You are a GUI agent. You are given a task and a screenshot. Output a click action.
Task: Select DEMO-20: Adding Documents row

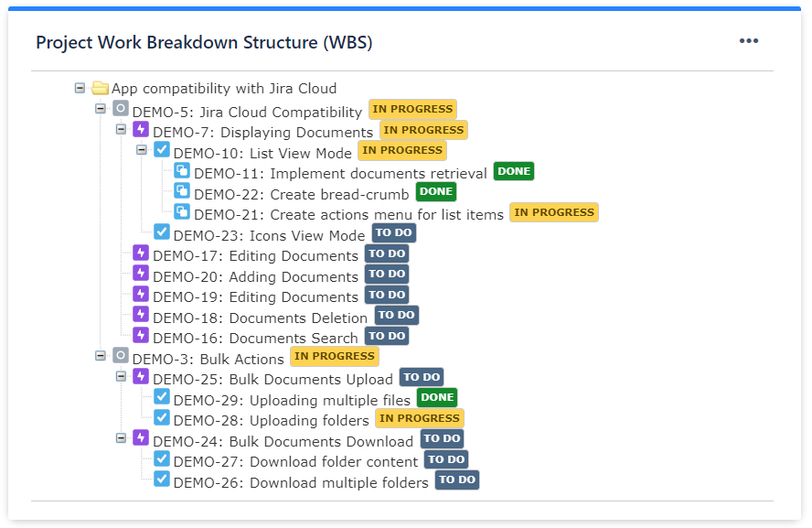(255, 276)
